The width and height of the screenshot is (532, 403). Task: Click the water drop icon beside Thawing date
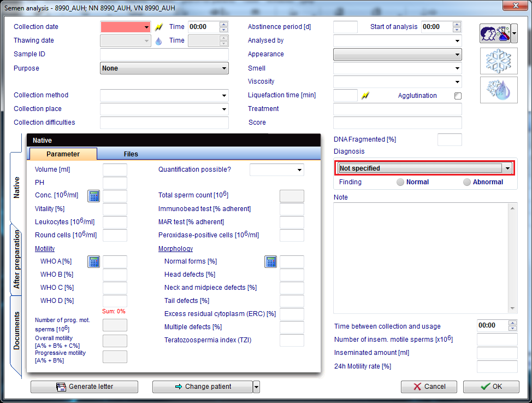(158, 41)
